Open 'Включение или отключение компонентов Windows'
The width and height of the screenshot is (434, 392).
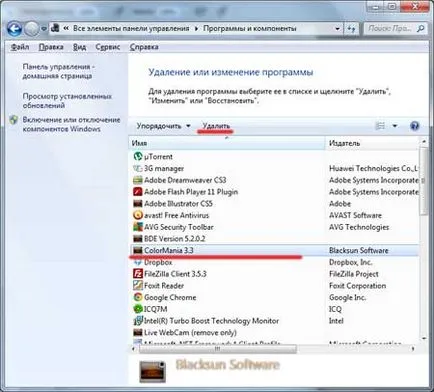click(71, 124)
